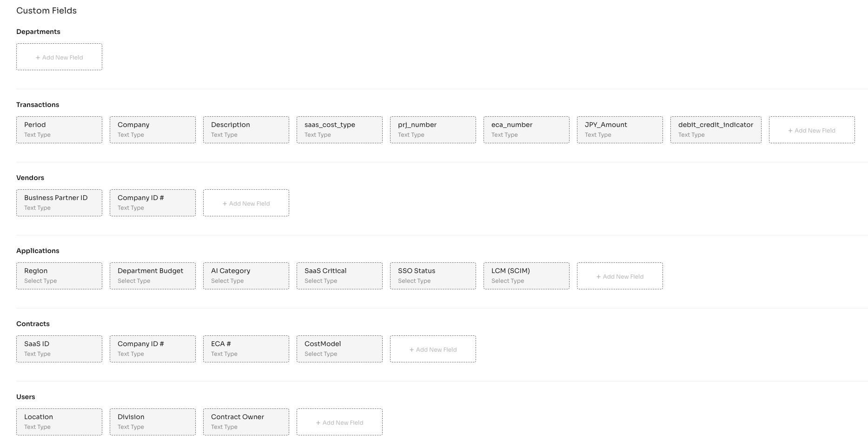868x441 pixels.
Task: Add a new field in the Applications section
Action: pyautogui.click(x=620, y=276)
